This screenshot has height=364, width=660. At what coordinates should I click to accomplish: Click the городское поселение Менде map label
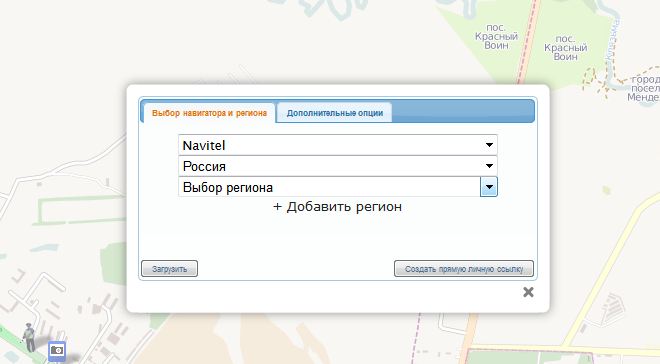click(644, 88)
